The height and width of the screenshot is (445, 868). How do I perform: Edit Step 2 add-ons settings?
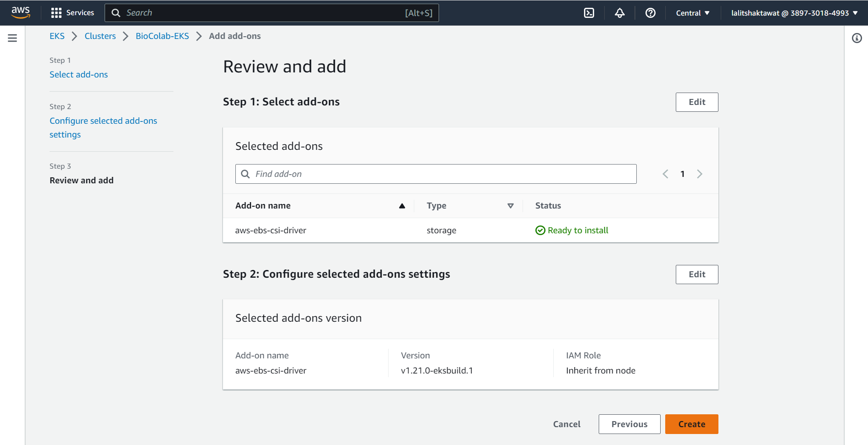click(697, 275)
